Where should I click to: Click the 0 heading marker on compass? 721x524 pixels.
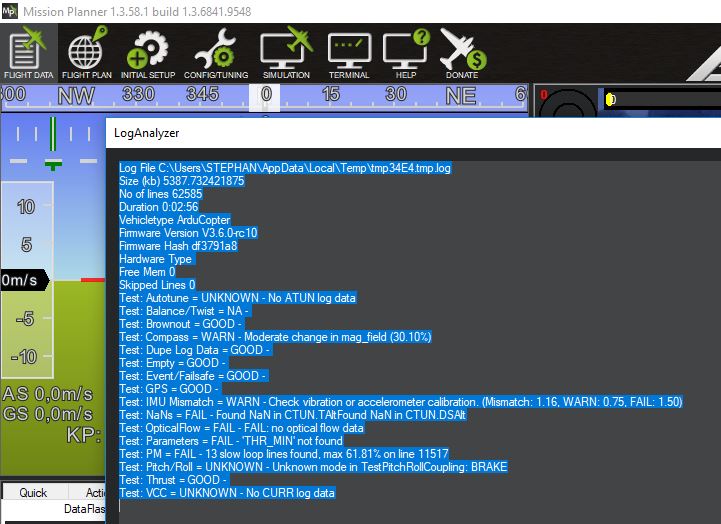(x=265, y=97)
